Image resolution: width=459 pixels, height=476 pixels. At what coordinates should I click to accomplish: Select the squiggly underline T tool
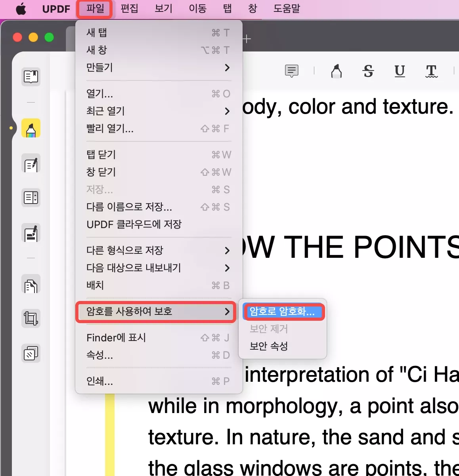(x=431, y=71)
